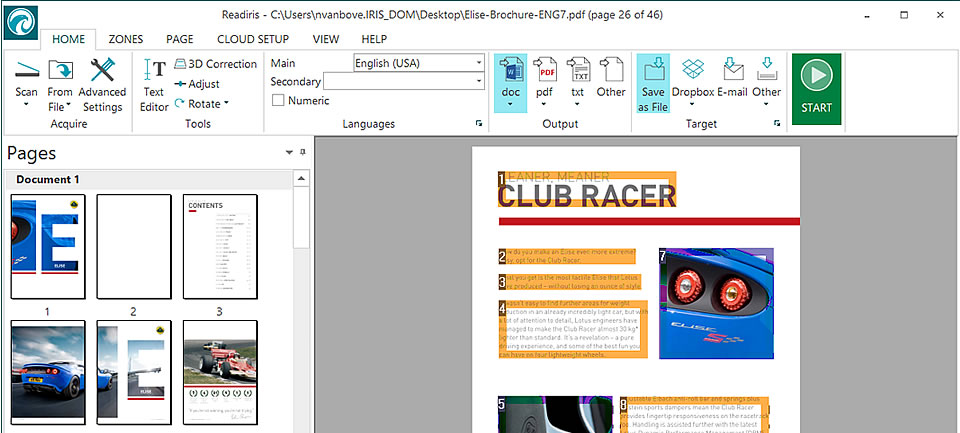This screenshot has width=960, height=433.
Task: Select page 3 Contents thumbnail
Action: pos(220,246)
